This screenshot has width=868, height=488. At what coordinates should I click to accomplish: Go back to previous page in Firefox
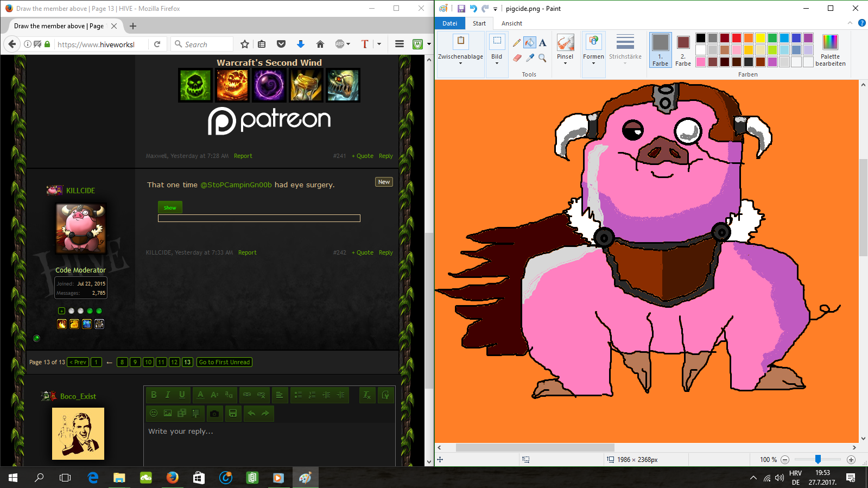click(11, 45)
